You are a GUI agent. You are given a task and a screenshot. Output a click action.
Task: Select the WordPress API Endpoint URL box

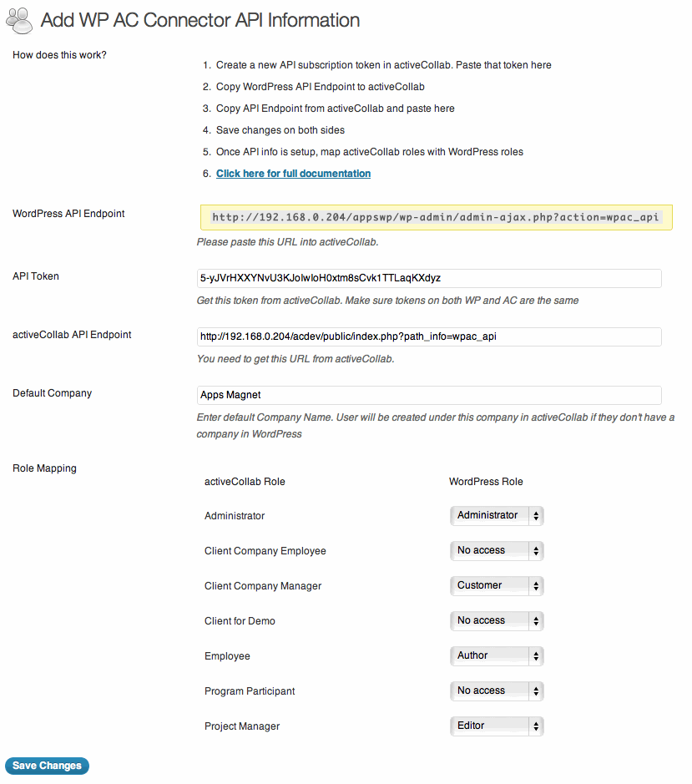coord(436,218)
